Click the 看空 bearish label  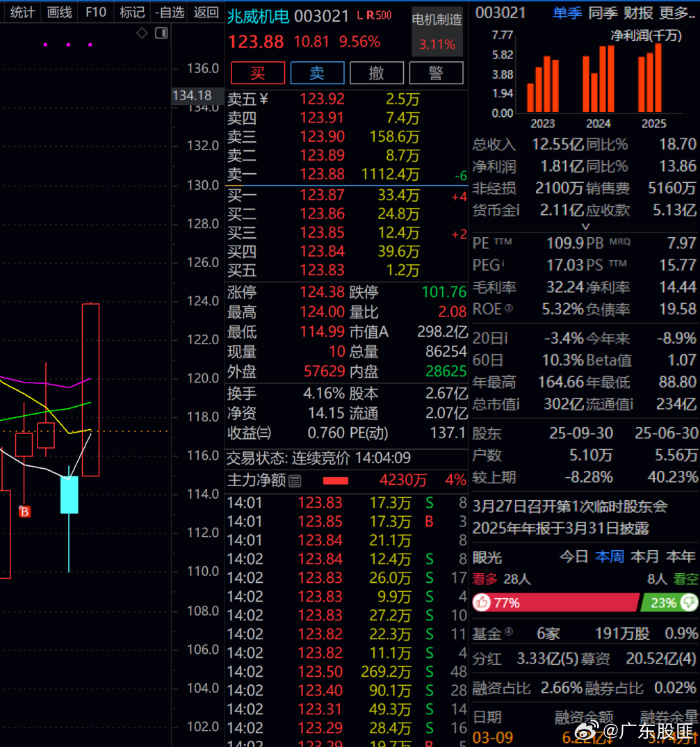coord(685,579)
